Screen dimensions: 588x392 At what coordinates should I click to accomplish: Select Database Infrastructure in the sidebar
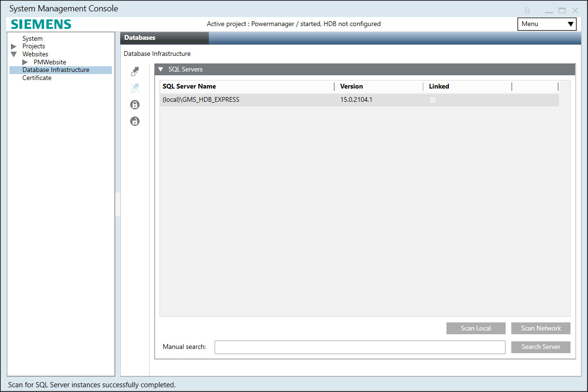pyautogui.click(x=56, y=70)
